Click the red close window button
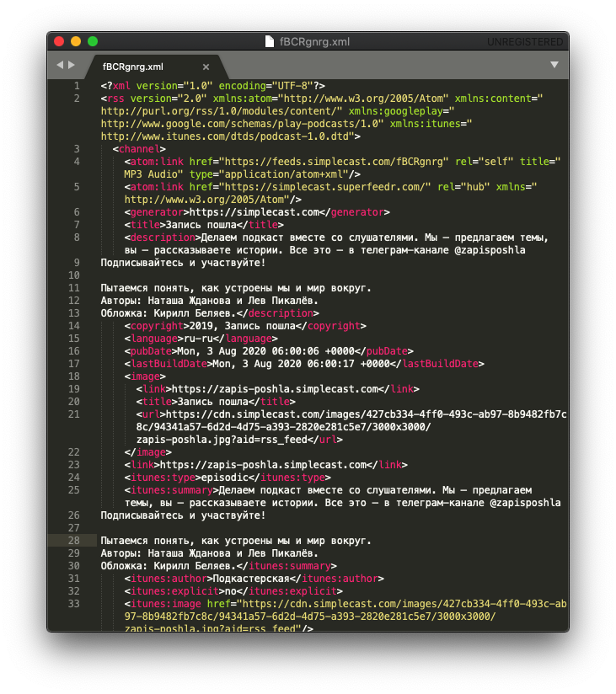This screenshot has width=616, height=694. 59,41
